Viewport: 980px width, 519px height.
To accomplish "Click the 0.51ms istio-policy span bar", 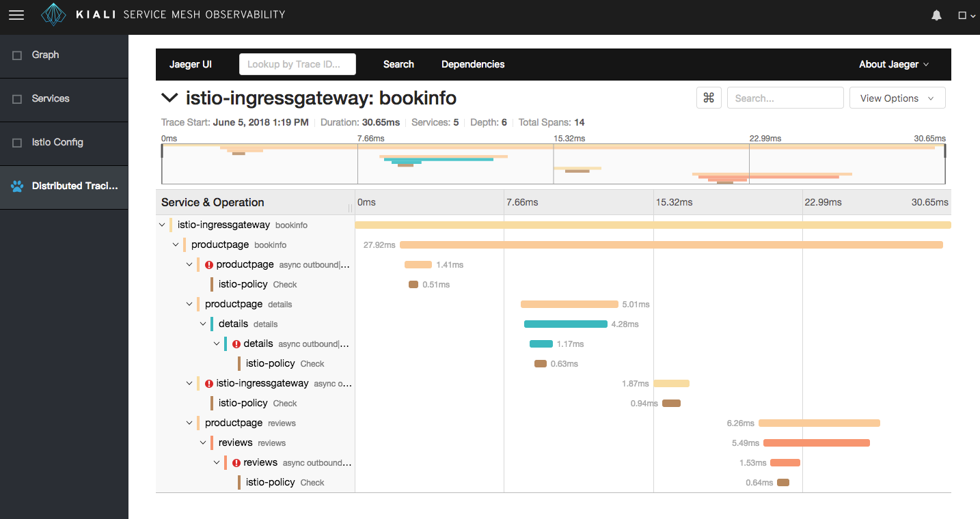I will [413, 284].
